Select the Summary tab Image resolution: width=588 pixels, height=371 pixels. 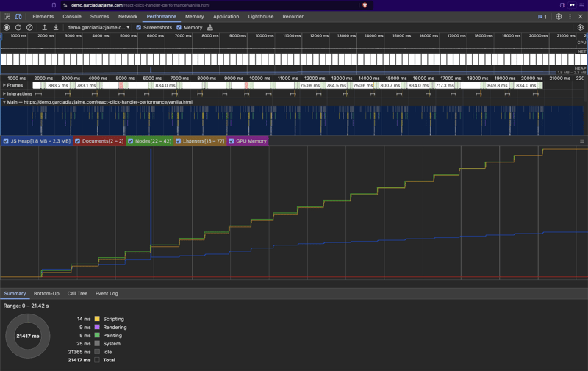pyautogui.click(x=15, y=293)
